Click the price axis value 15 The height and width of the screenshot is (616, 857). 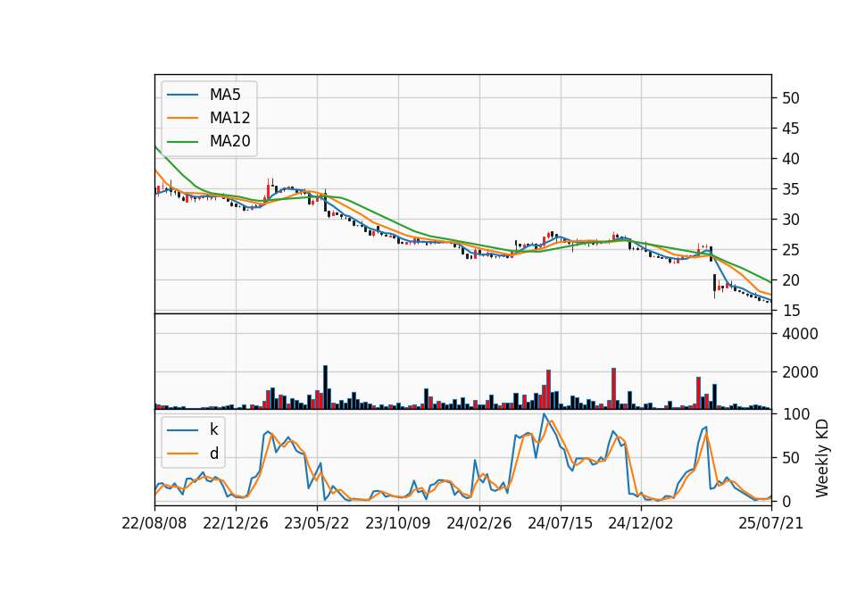[790, 311]
